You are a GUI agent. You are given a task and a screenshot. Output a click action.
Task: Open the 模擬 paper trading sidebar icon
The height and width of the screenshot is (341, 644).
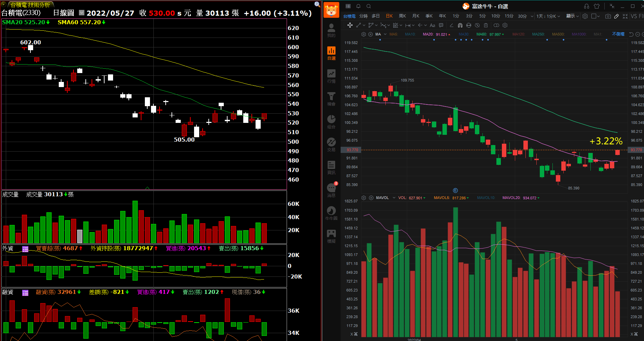331,236
